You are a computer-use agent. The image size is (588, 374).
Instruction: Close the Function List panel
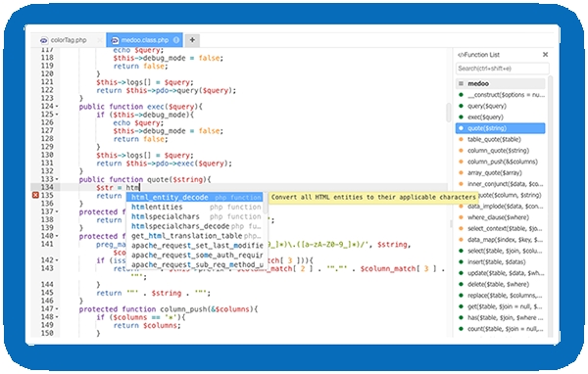tap(545, 55)
